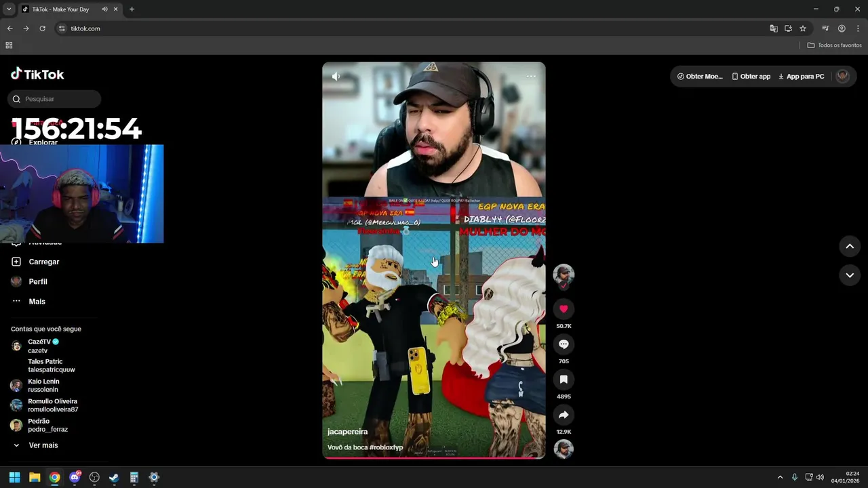Open Chrome media controls icon
Screen dimensions: 868x488
pyautogui.click(x=825, y=28)
